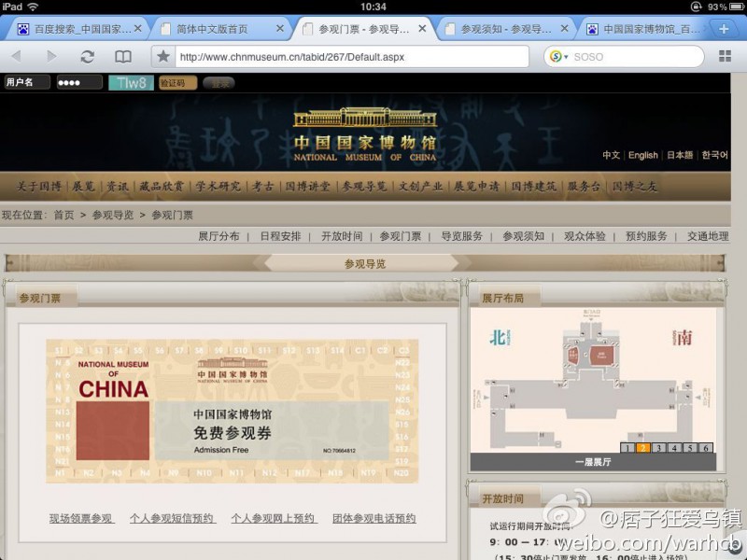
Task: Go back with the browser back arrow
Action: (x=17, y=57)
